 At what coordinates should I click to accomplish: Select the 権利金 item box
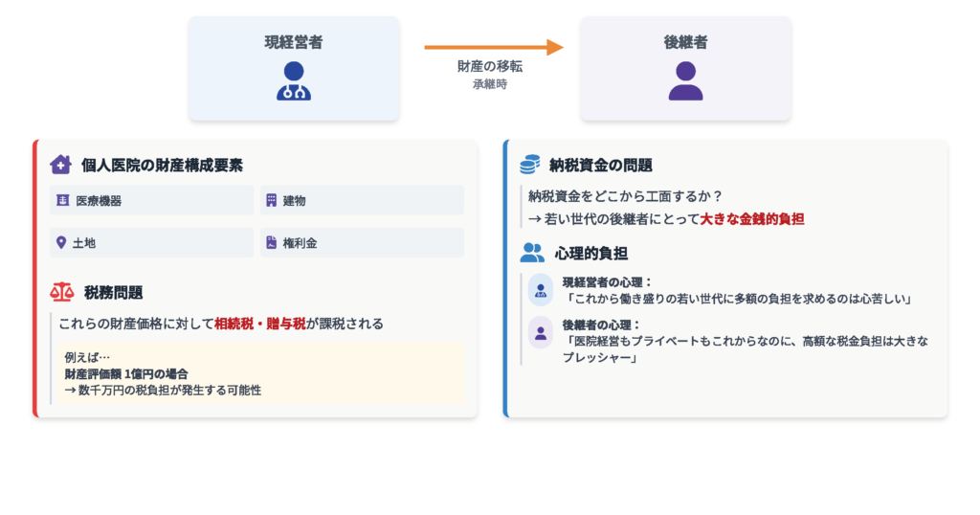pos(362,243)
